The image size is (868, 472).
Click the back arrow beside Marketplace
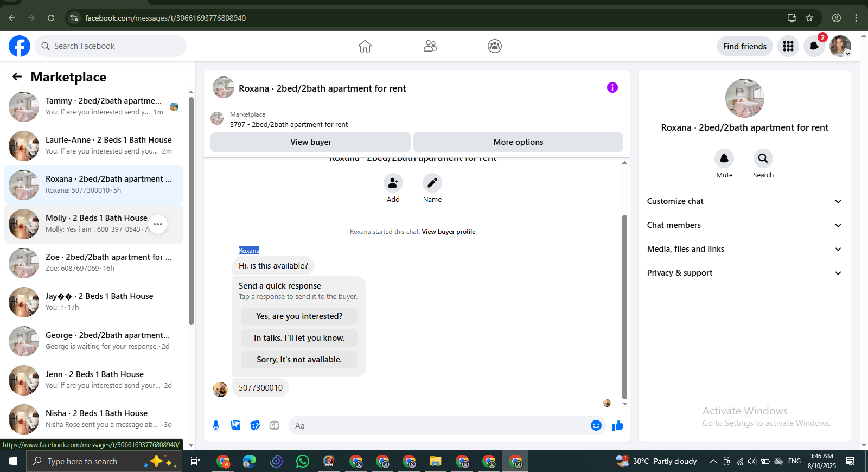(17, 76)
